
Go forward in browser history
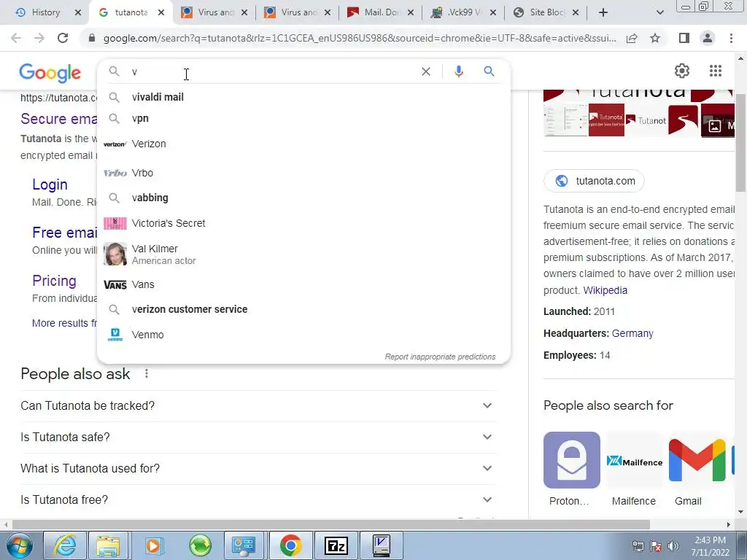(x=39, y=38)
